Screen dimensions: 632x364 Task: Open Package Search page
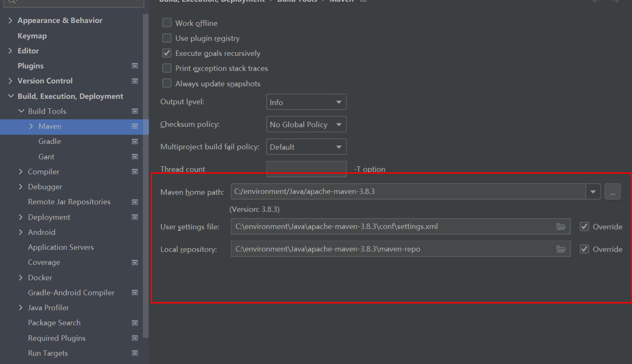pyautogui.click(x=54, y=323)
